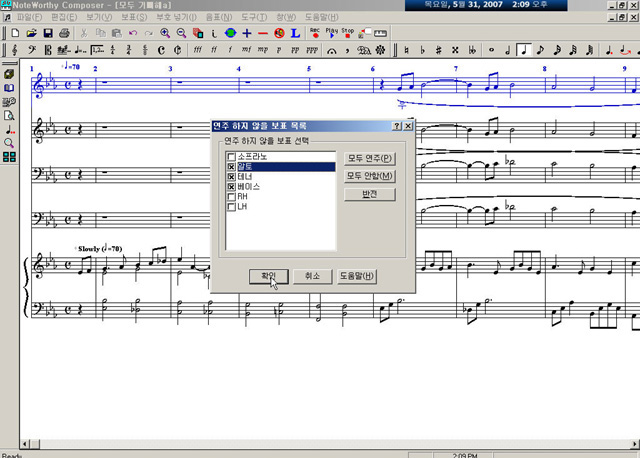Uncheck the 테너 staff checkbox
Screen dimensions: 640x458
point(231,177)
